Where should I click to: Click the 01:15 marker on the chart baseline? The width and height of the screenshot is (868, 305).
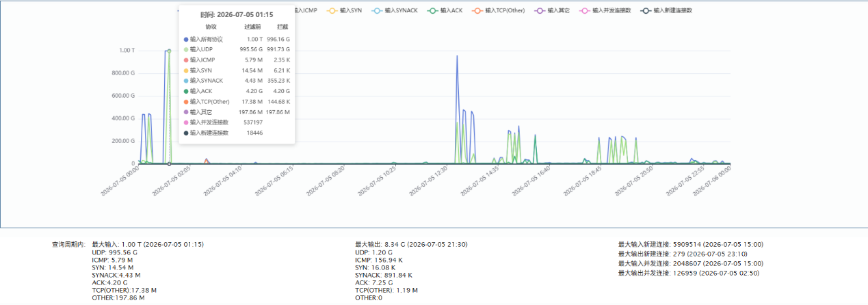[169, 163]
